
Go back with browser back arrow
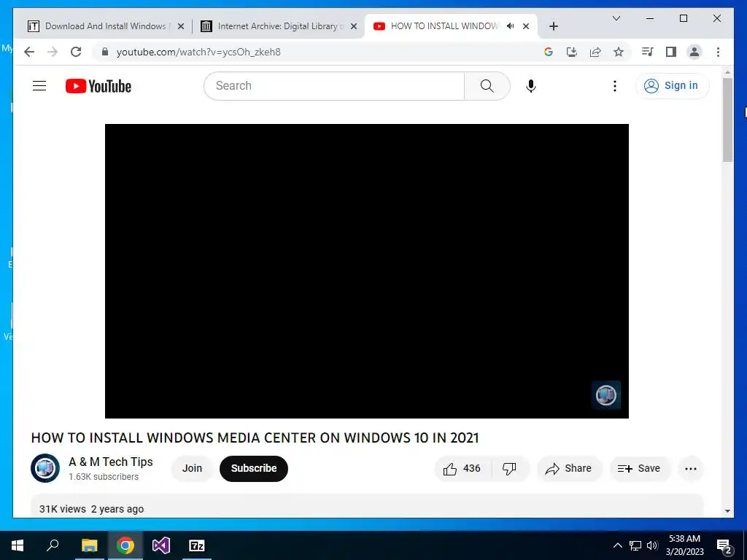(x=29, y=52)
